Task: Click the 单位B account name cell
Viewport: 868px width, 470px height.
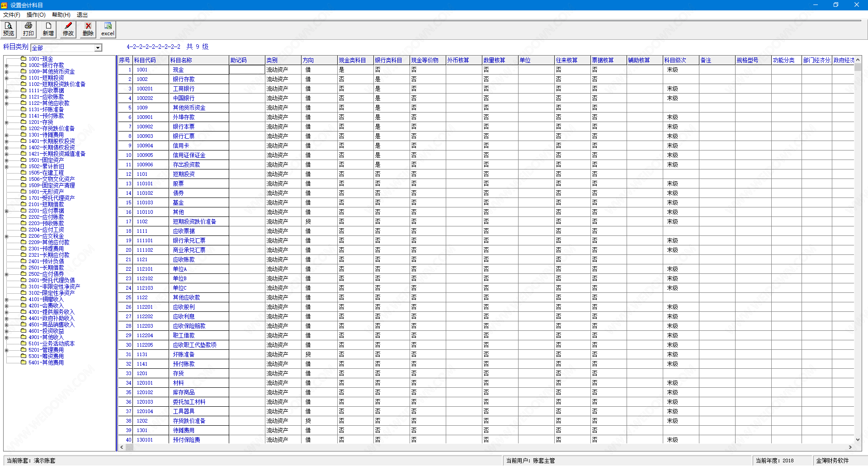Action: [199, 278]
